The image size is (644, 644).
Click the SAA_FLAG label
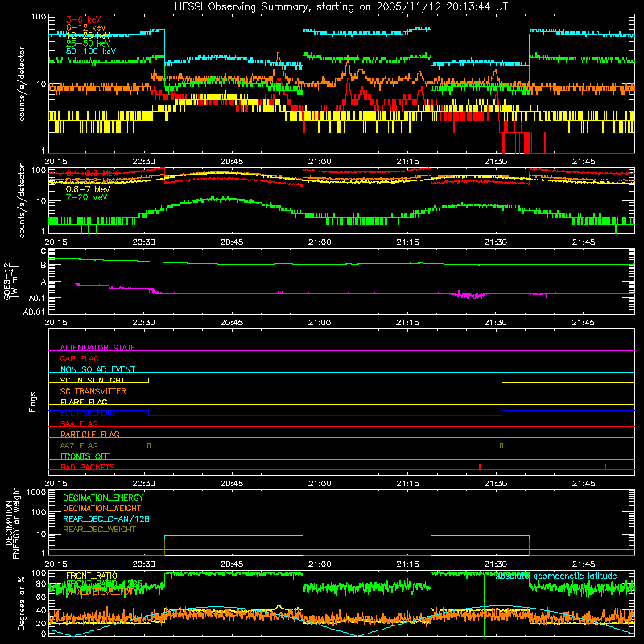point(79,423)
